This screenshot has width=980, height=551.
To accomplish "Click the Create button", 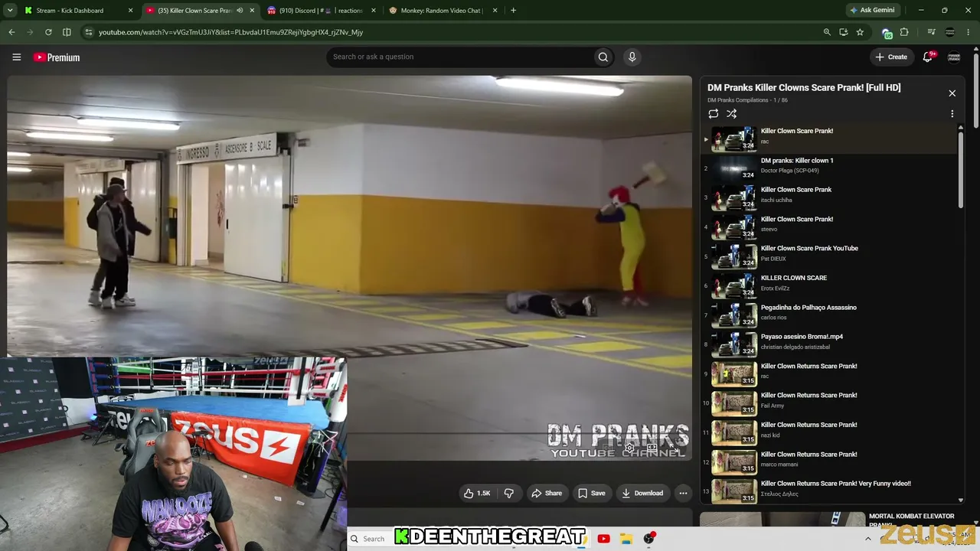I will pos(892,57).
